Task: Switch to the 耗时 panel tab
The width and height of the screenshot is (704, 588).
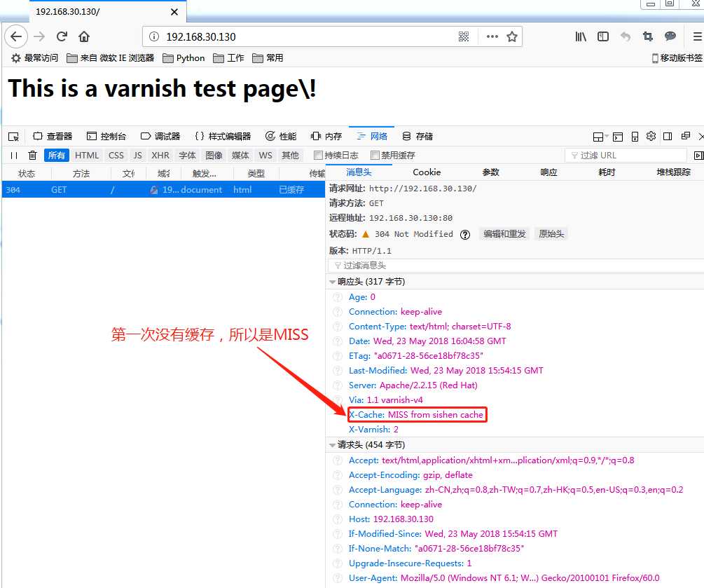Action: tap(607, 172)
